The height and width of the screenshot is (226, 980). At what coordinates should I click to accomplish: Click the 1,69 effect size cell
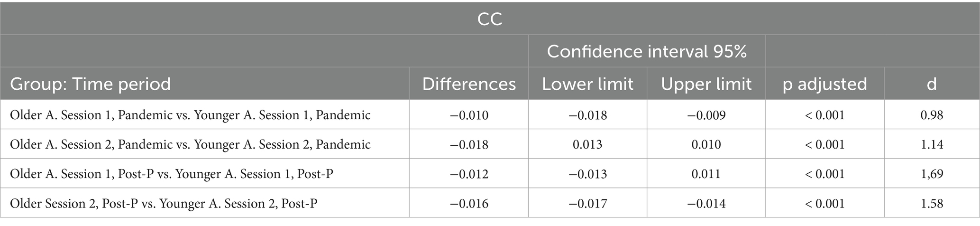932,174
